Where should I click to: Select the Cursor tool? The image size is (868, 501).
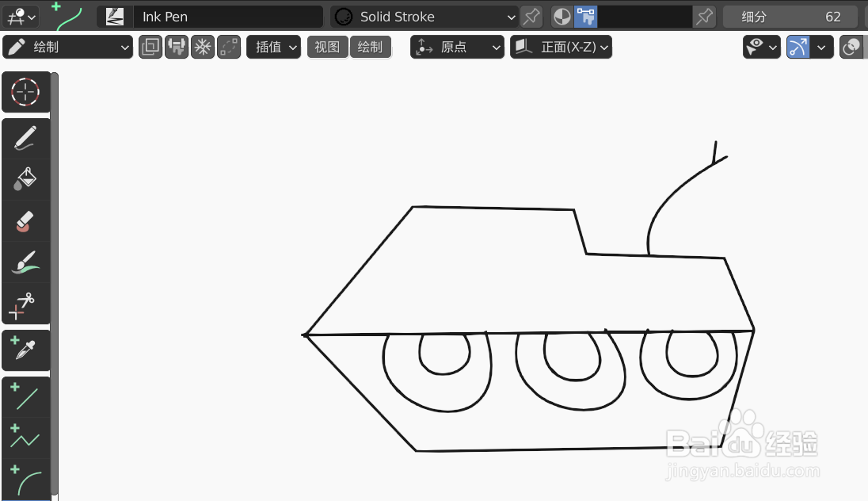click(25, 92)
